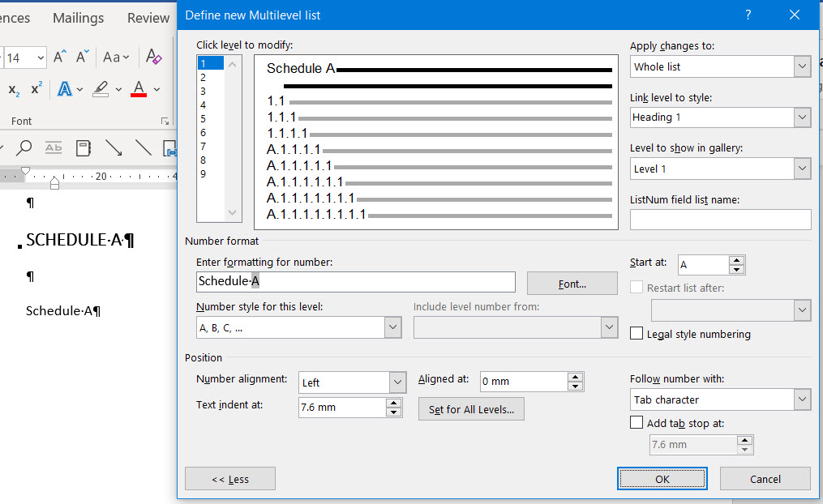The width and height of the screenshot is (823, 504).
Task: Select level 5 in the list
Action: (x=211, y=119)
